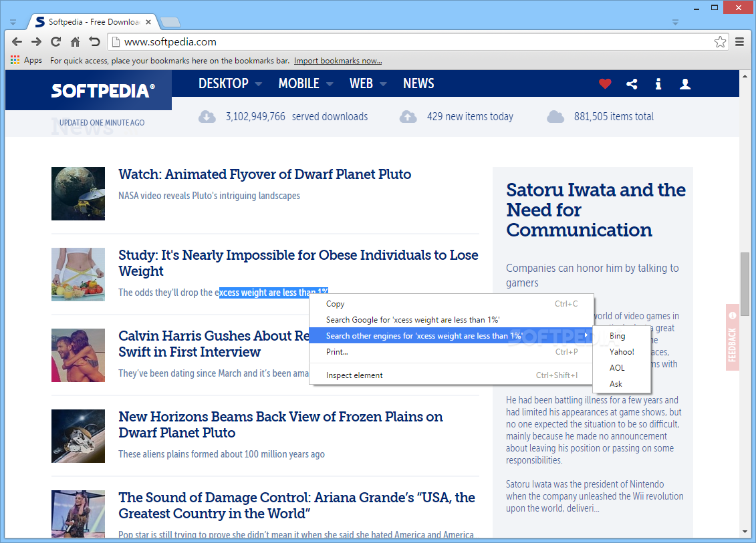
Task: Open the user account icon
Action: click(685, 84)
